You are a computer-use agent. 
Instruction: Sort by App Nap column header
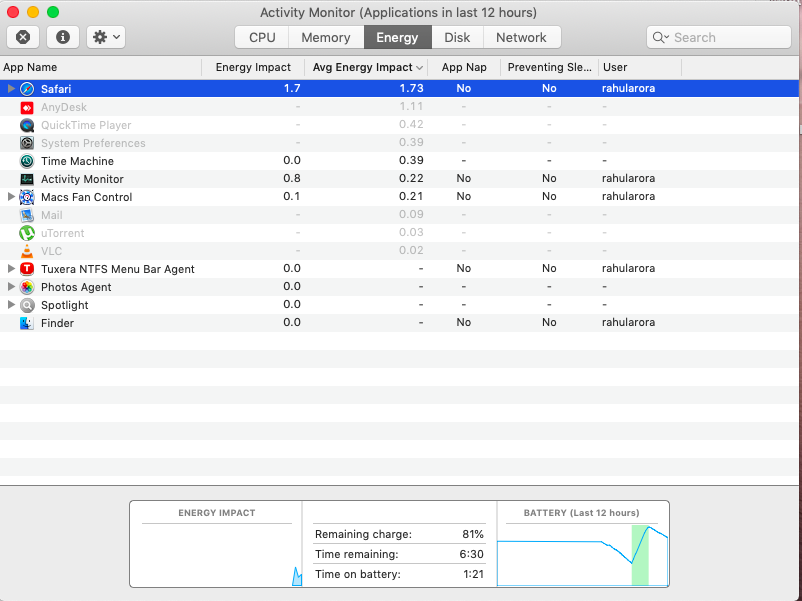point(464,68)
